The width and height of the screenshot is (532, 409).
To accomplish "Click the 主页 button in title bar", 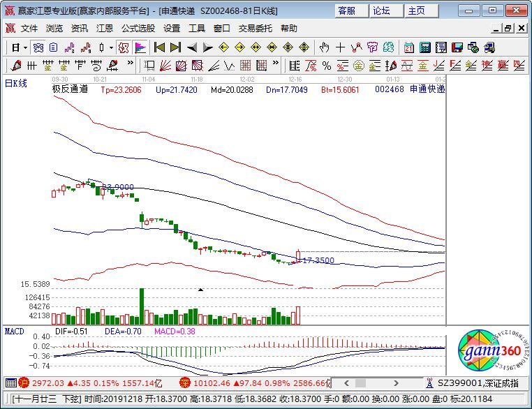I will pyautogui.click(x=422, y=11).
